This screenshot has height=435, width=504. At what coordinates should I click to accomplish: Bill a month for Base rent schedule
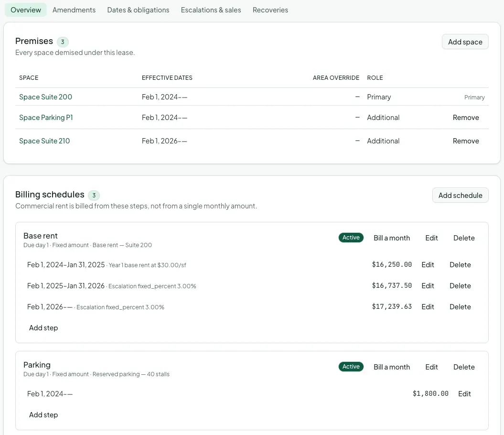point(392,238)
